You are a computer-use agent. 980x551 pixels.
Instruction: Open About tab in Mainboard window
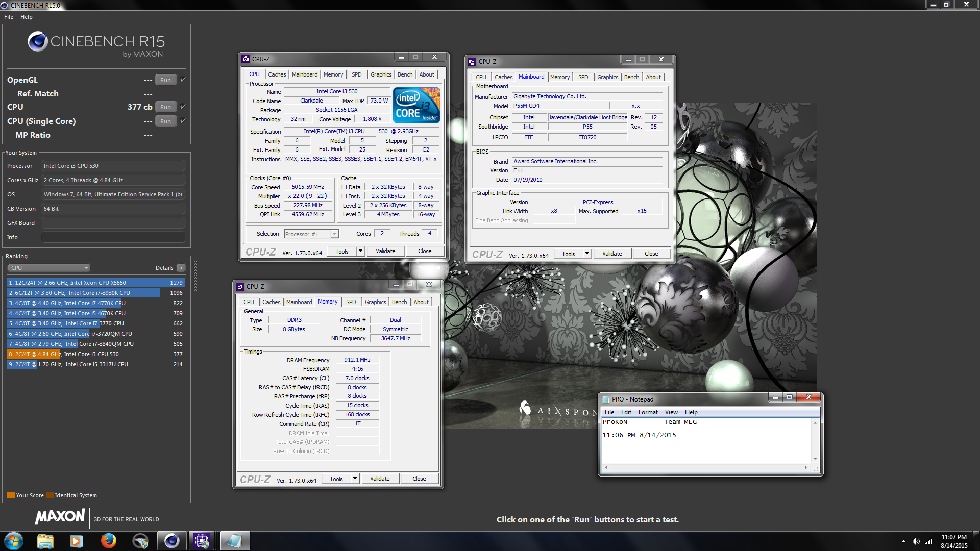(x=653, y=77)
